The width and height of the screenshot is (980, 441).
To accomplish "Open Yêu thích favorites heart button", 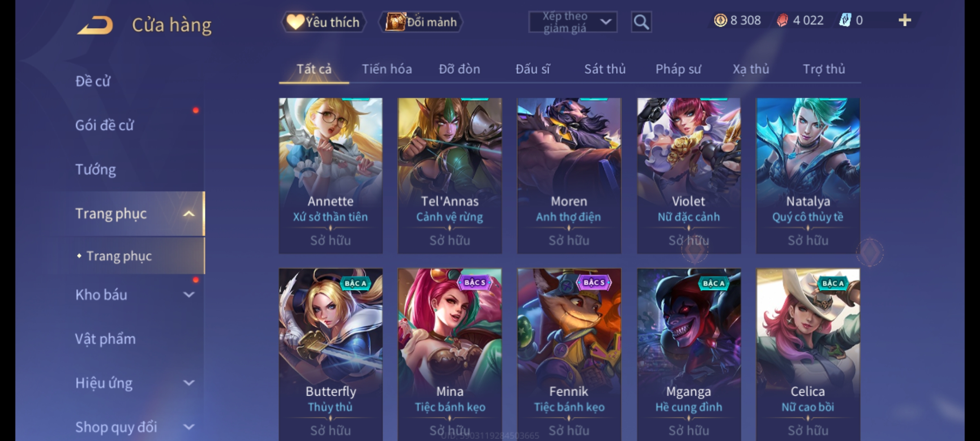I will (x=323, y=22).
